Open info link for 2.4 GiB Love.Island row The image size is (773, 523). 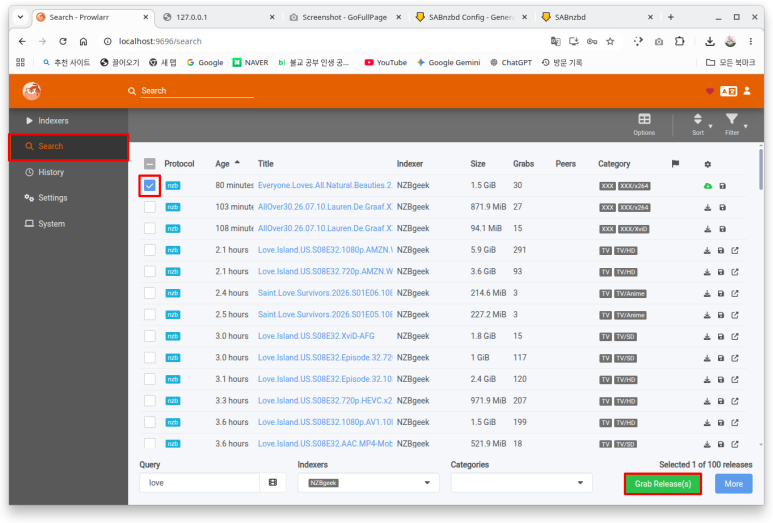(735, 380)
